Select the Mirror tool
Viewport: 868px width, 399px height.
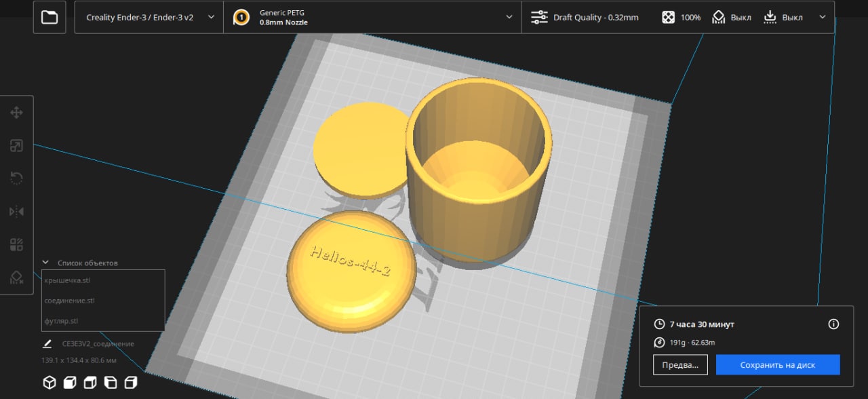tap(17, 212)
